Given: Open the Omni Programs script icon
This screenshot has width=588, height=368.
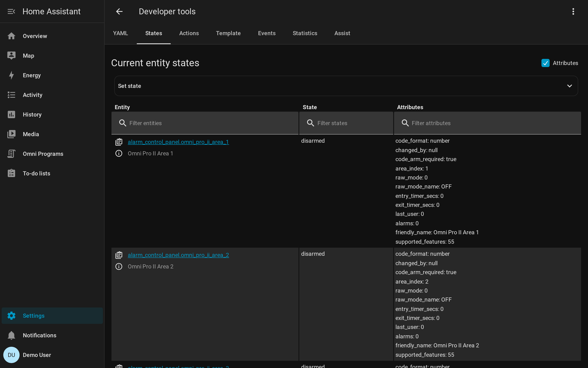Looking at the screenshot, I should point(11,154).
